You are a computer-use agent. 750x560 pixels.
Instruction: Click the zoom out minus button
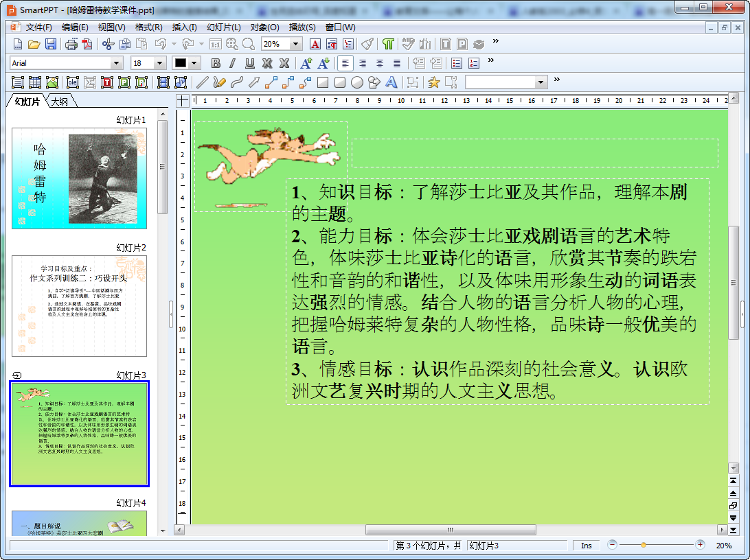pos(612,545)
